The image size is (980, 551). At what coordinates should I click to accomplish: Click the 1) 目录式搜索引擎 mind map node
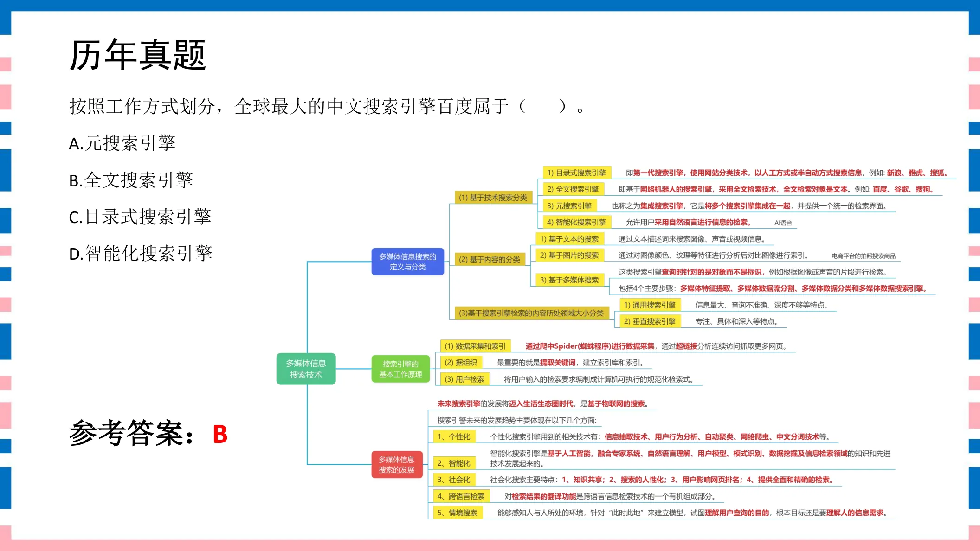(x=577, y=173)
